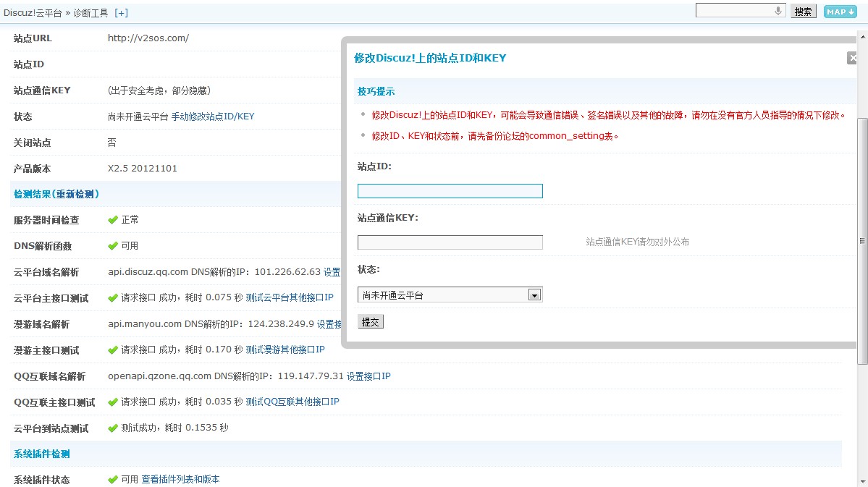Open the 测试QQ互联其他接口IP link
Image resolution: width=868 pixels, height=487 pixels.
292,402
